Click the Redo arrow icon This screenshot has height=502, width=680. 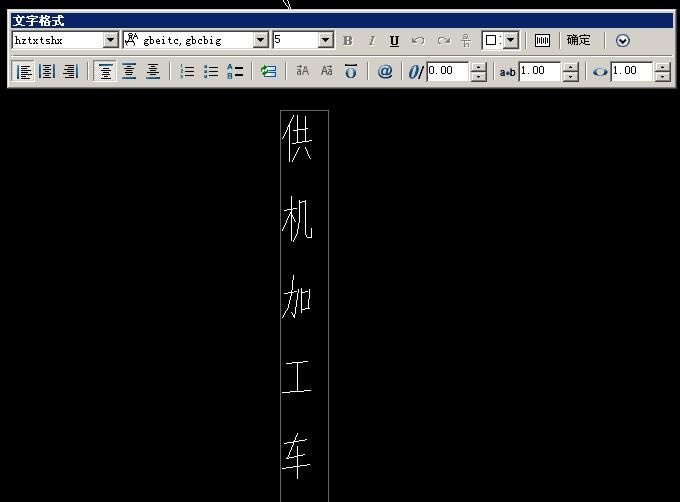(443, 41)
